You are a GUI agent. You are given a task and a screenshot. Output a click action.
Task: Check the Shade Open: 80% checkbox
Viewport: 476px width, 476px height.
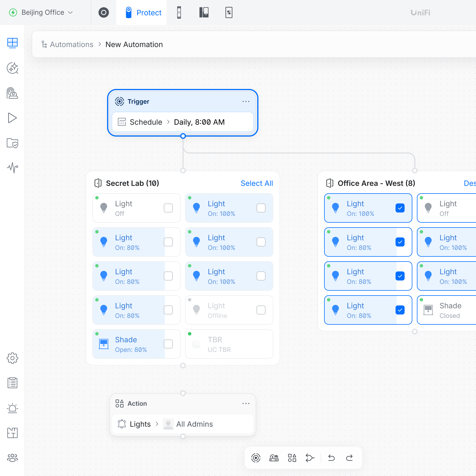tap(168, 344)
